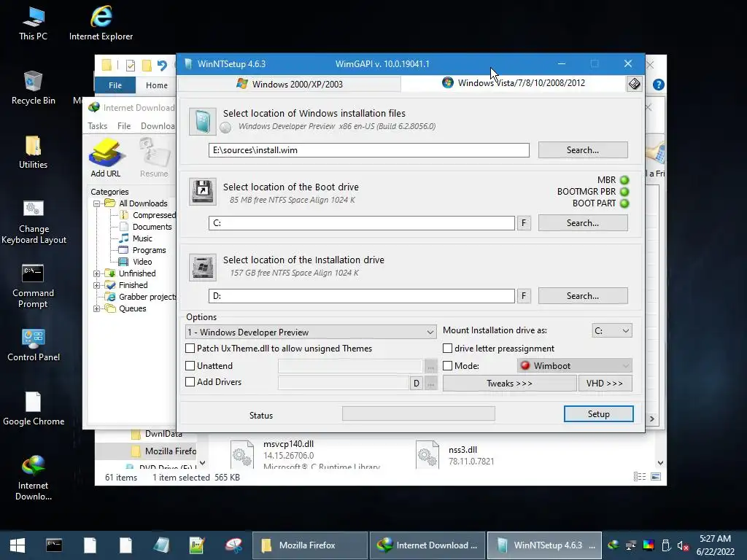Switch Explorer to large icons view button
Image resolution: width=747 pixels, height=560 pixels.
[x=656, y=477]
